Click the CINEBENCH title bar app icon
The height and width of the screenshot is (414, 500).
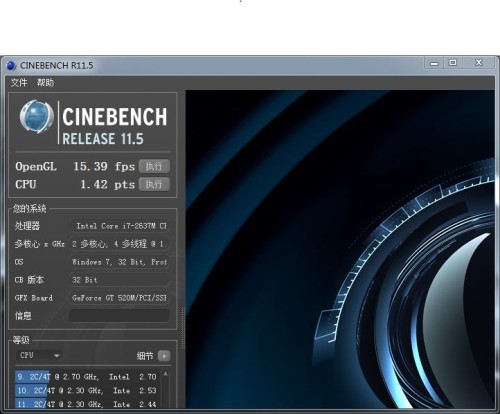point(11,65)
